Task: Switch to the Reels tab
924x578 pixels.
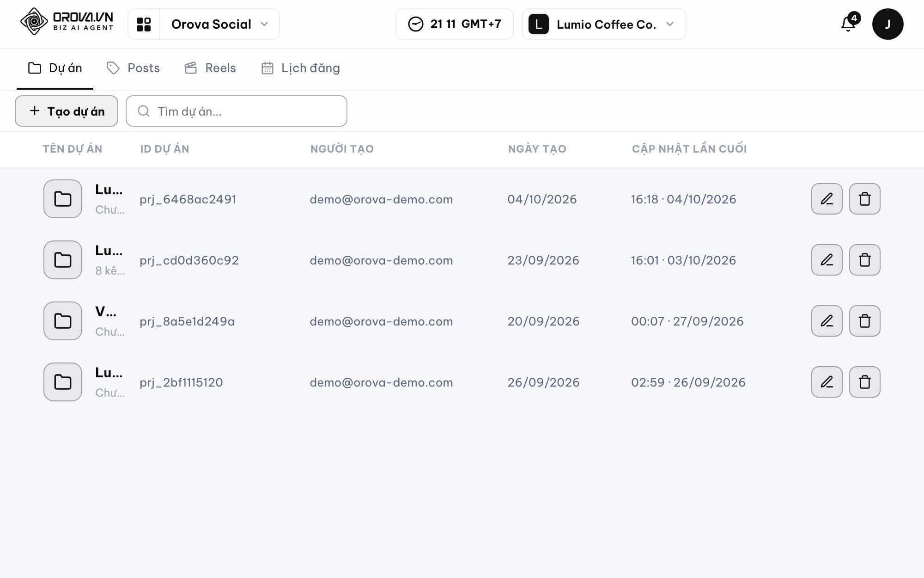Action: tap(210, 68)
